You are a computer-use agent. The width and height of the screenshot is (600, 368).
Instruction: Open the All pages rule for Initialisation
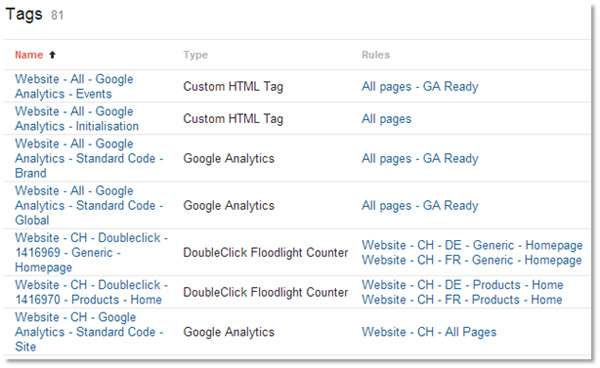386,119
